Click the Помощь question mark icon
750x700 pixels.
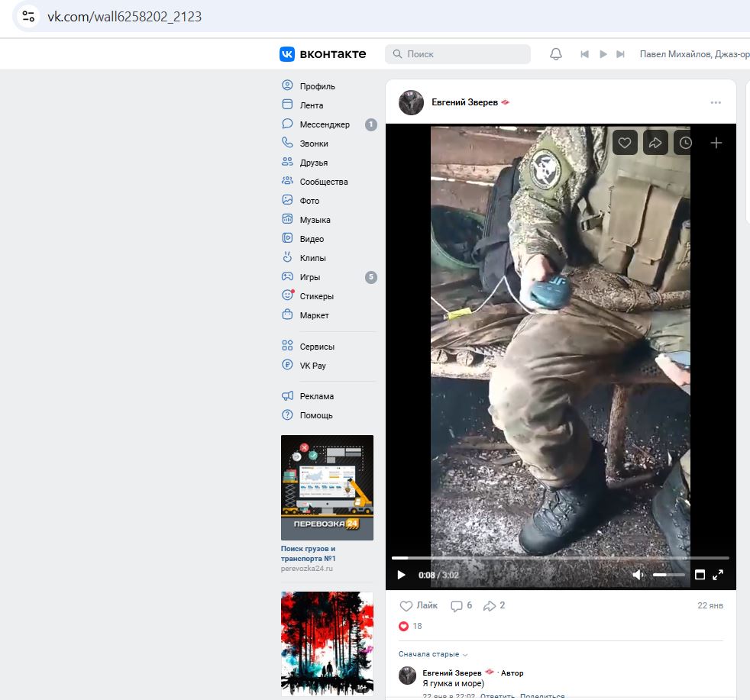287,415
